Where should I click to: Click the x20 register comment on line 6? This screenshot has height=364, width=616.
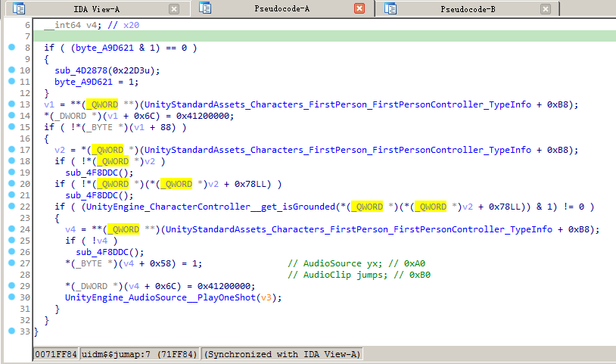pyautogui.click(x=123, y=25)
